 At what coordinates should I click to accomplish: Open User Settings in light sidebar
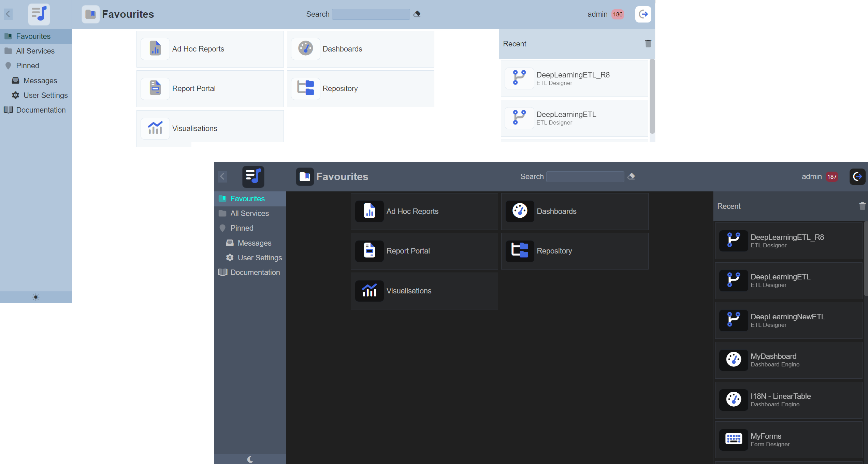pos(45,96)
